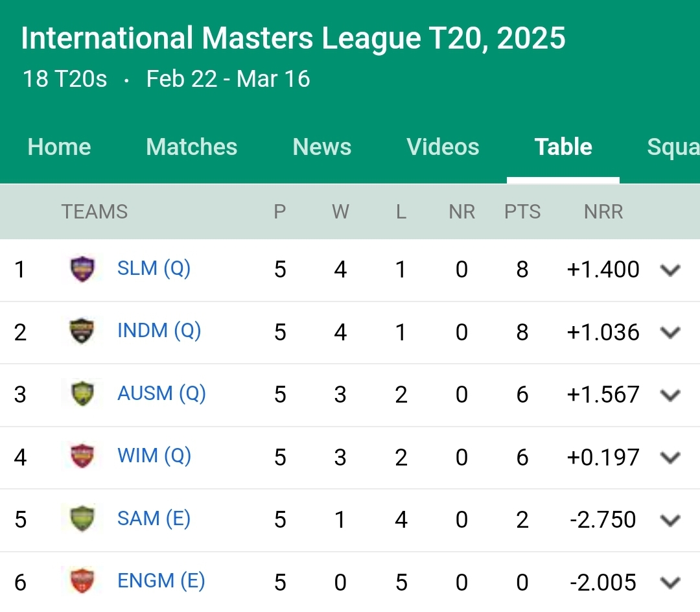This screenshot has height=612, width=700.
Task: Click the SAM team logo
Action: [x=82, y=519]
